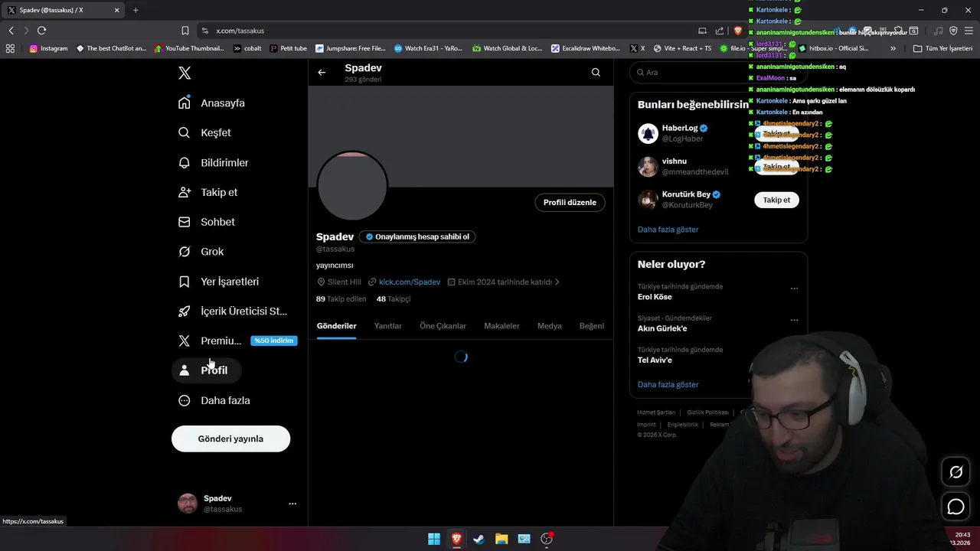
Task: Open Excalidraw Whiteboard bookmark
Action: point(586,48)
